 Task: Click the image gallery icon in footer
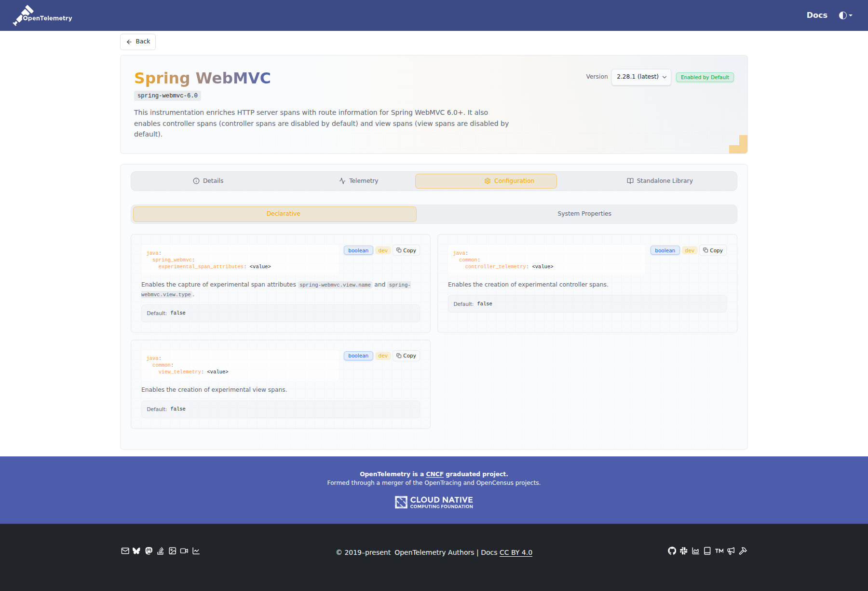click(172, 551)
